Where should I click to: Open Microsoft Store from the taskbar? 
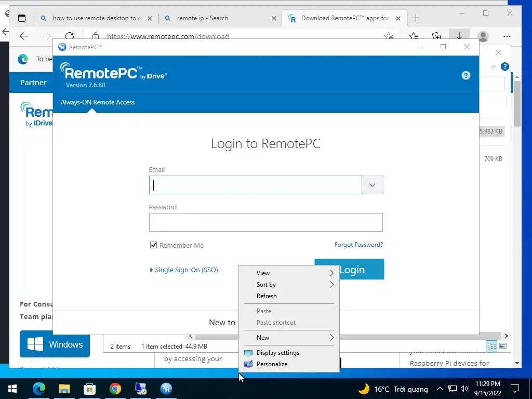89,389
